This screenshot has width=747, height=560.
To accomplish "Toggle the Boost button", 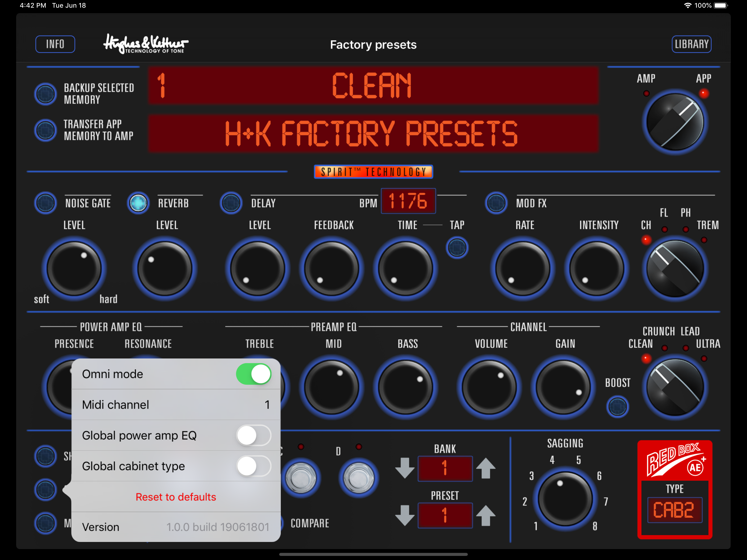I will coord(617,407).
